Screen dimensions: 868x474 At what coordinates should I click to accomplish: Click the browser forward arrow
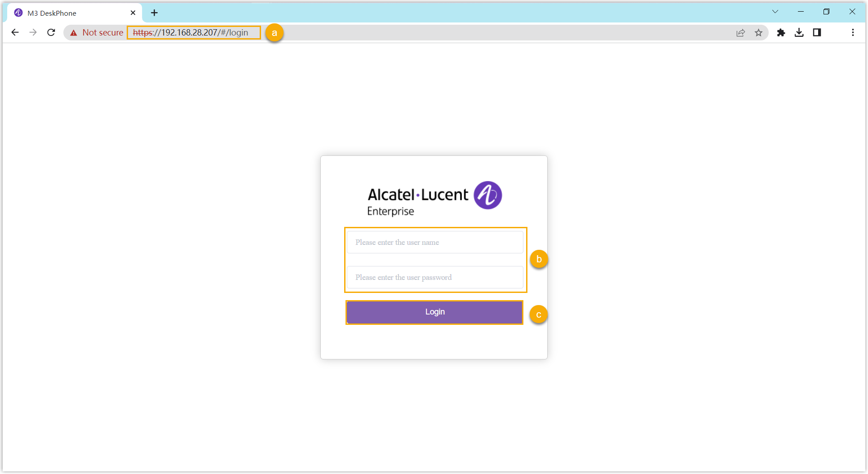[x=33, y=32]
